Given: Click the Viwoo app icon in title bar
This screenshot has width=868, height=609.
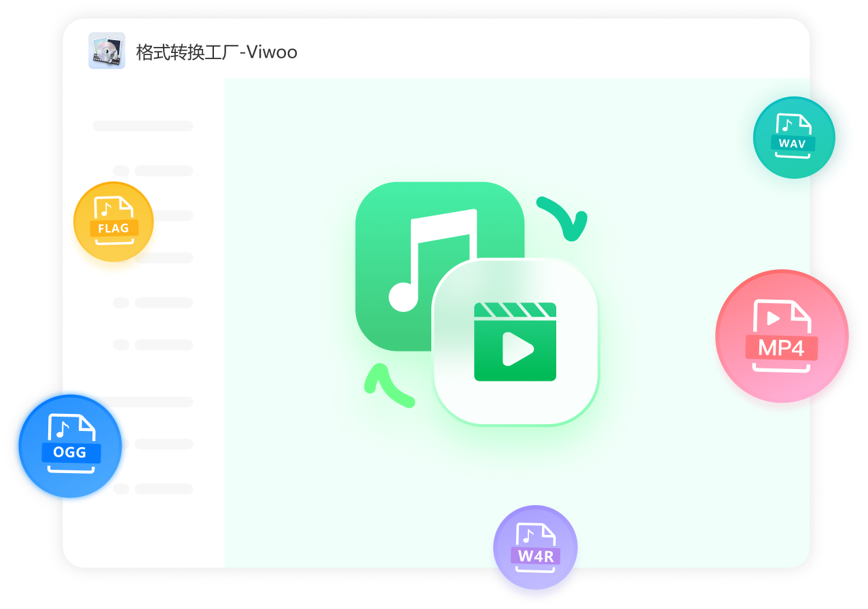Looking at the screenshot, I should point(107,51).
